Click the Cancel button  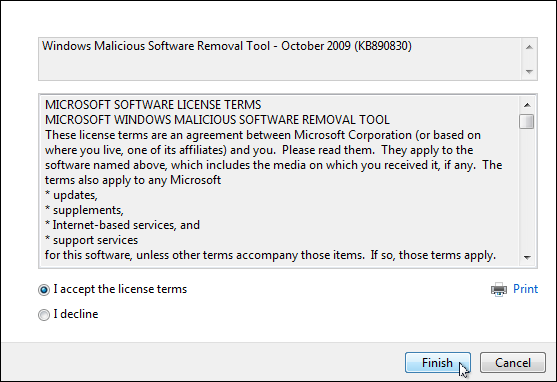coord(513,362)
